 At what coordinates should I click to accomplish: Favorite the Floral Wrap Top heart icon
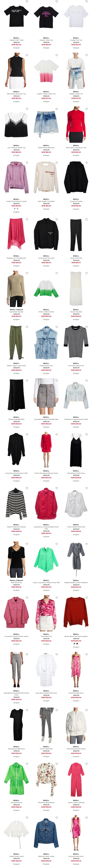pos(57,598)
